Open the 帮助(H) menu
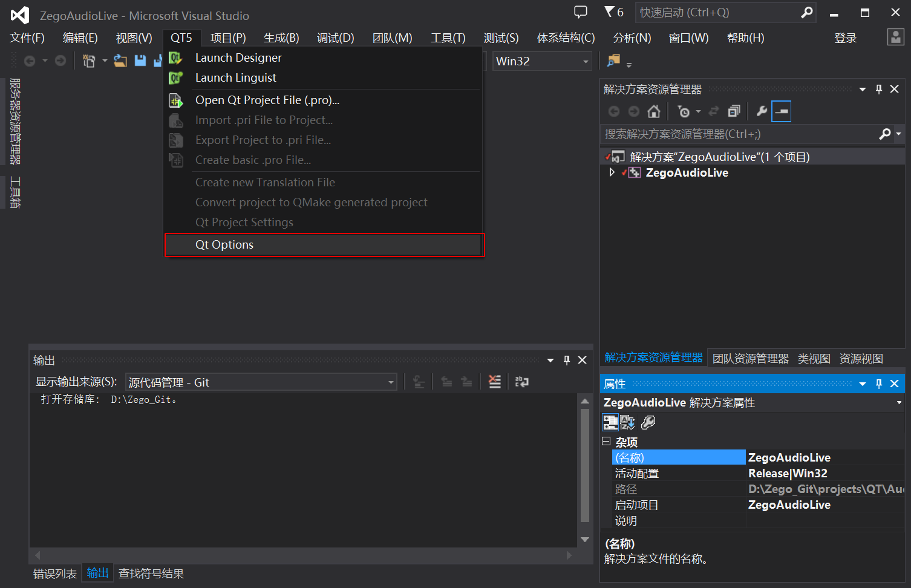911x588 pixels. pyautogui.click(x=745, y=38)
